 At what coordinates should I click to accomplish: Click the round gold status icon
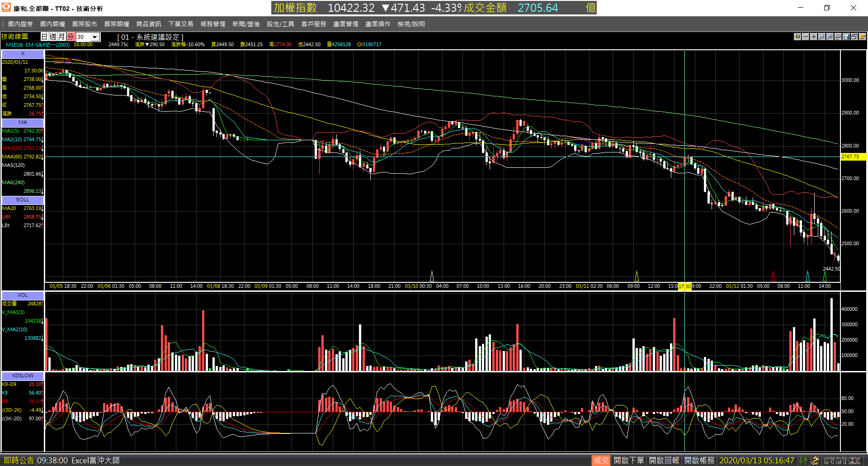[815, 461]
